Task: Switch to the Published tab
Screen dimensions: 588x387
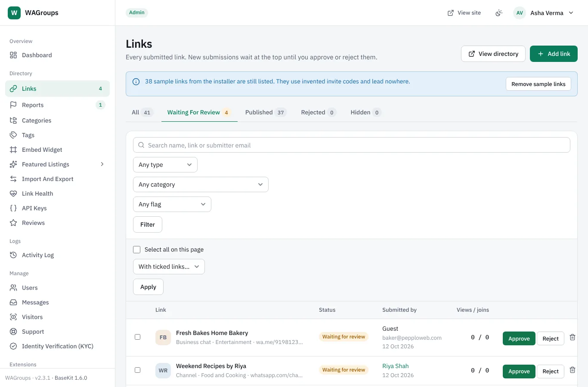Action: (x=266, y=112)
